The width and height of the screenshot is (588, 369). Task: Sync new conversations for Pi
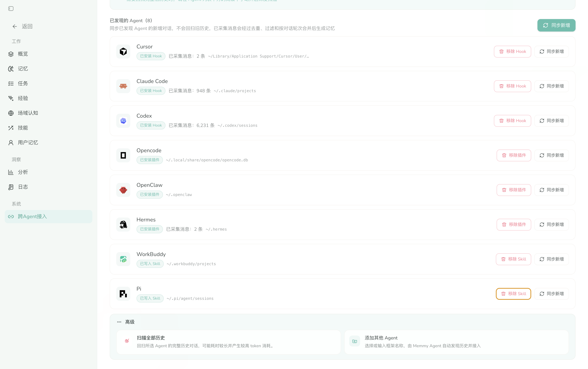pyautogui.click(x=551, y=294)
